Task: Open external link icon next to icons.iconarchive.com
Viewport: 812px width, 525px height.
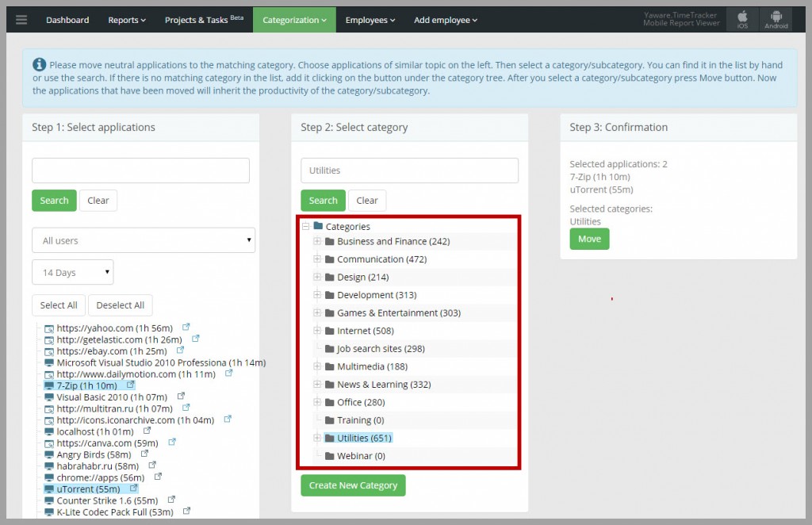Action: point(228,419)
